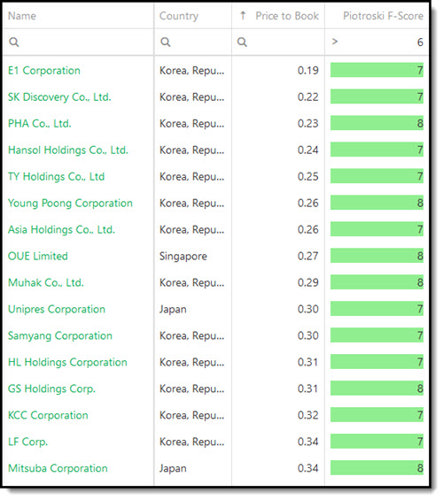Click Price to Book value for GS Holdings Corp.
The width and height of the screenshot is (442, 500).
[308, 389]
